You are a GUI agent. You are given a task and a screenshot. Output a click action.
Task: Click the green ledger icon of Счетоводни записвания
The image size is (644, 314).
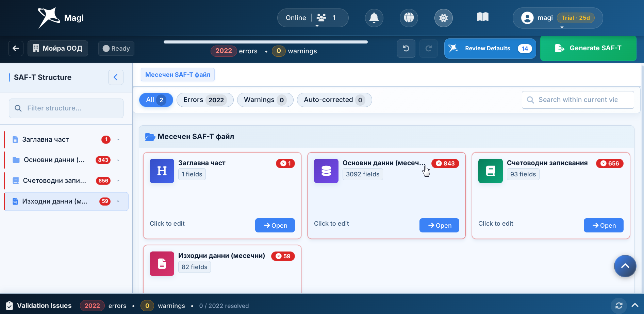click(x=491, y=171)
